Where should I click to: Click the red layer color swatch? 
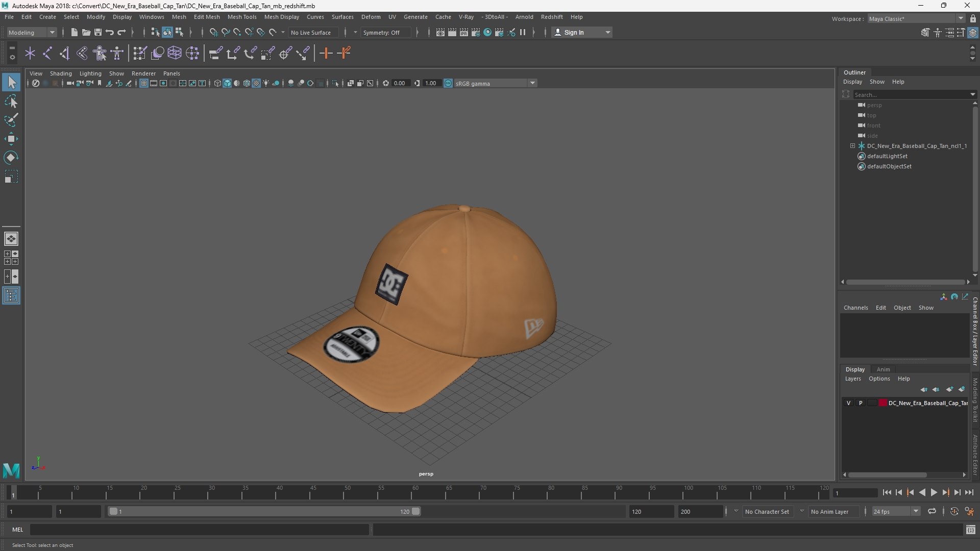883,403
